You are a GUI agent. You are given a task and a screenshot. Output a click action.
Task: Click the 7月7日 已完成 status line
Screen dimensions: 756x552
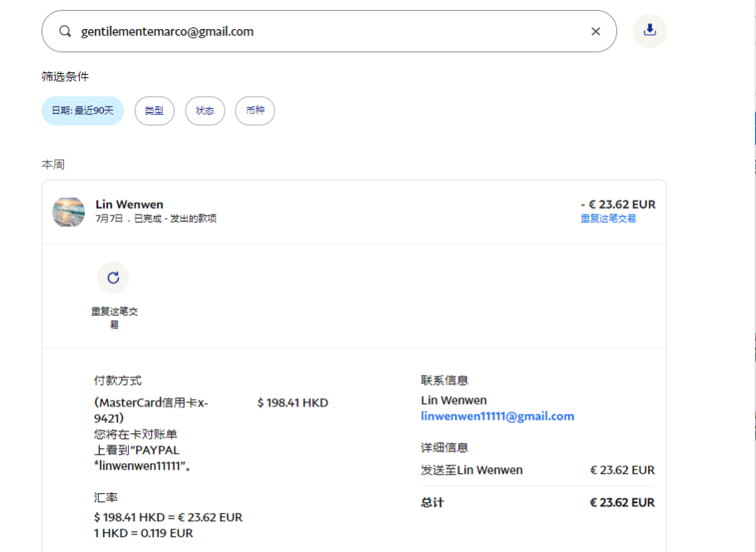156,219
